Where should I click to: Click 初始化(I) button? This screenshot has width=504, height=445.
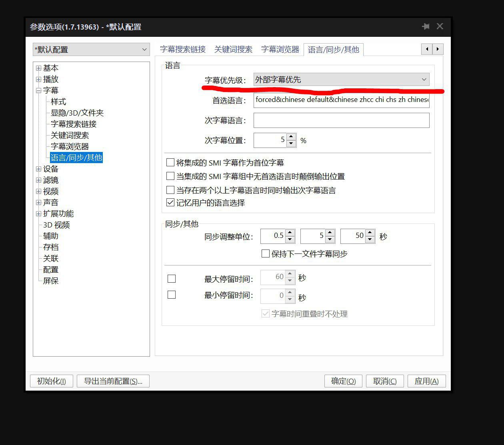click(52, 381)
